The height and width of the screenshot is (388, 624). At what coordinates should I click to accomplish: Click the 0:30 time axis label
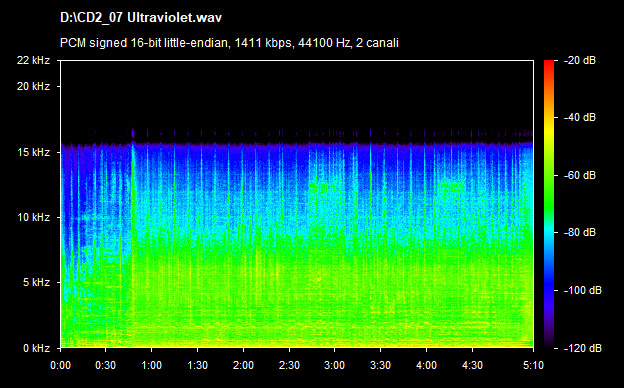tap(105, 365)
